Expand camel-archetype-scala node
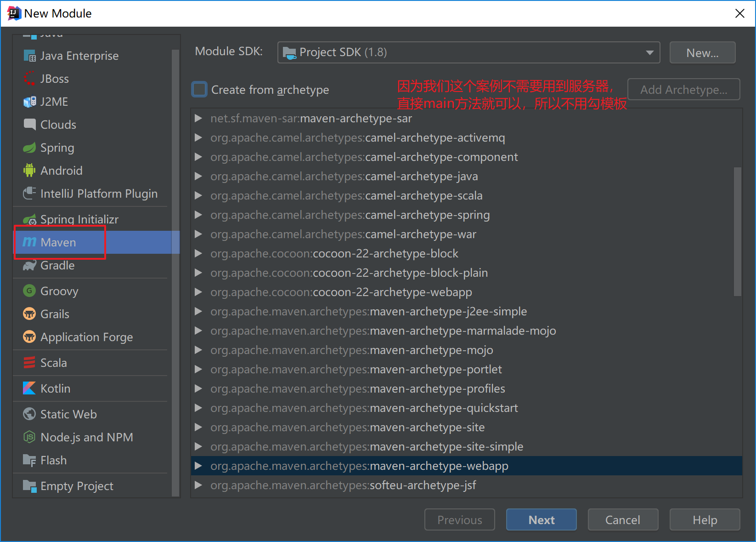This screenshot has width=756, height=542. [198, 195]
